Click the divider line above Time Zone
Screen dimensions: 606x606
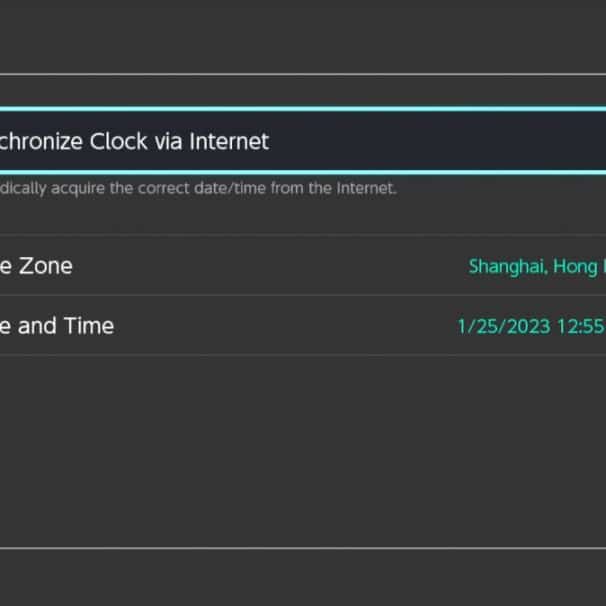[300, 236]
